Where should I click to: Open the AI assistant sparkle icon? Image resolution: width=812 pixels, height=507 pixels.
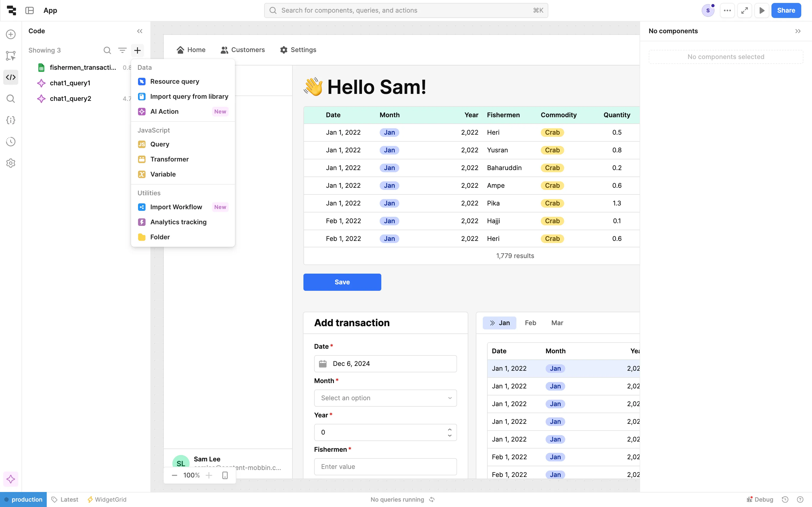pyautogui.click(x=11, y=479)
